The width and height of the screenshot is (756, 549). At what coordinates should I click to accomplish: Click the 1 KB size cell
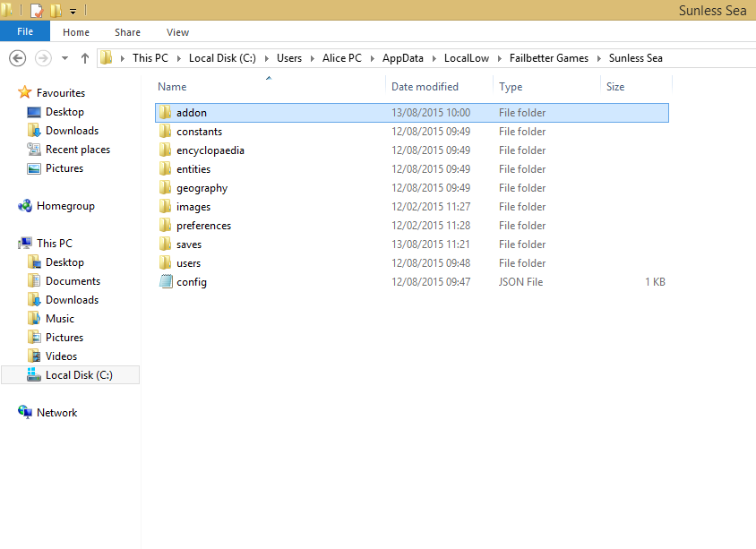pyautogui.click(x=656, y=282)
